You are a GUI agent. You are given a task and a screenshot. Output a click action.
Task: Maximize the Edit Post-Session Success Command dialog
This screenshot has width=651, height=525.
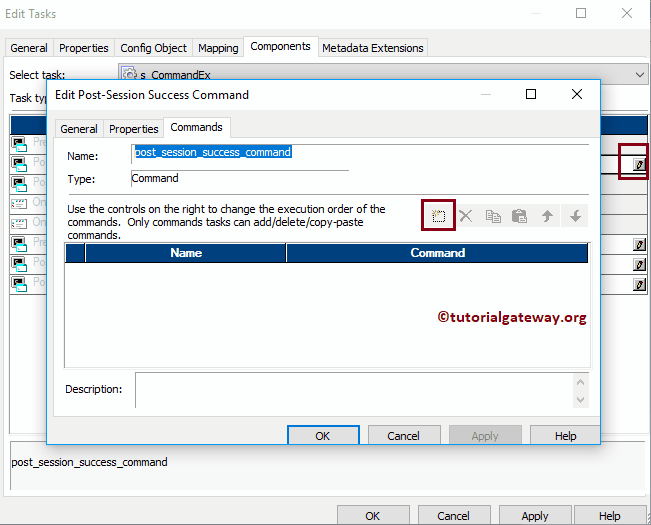point(531,94)
